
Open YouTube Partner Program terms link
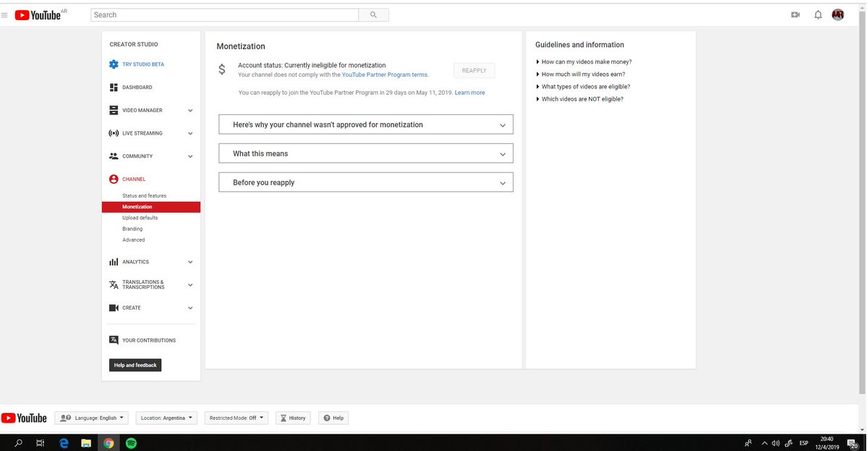tap(385, 75)
